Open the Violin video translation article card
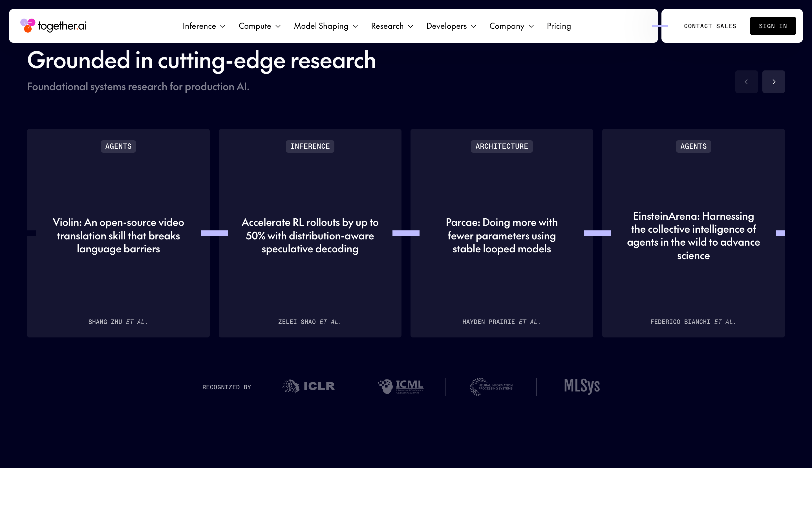The image size is (812, 507). (x=118, y=233)
